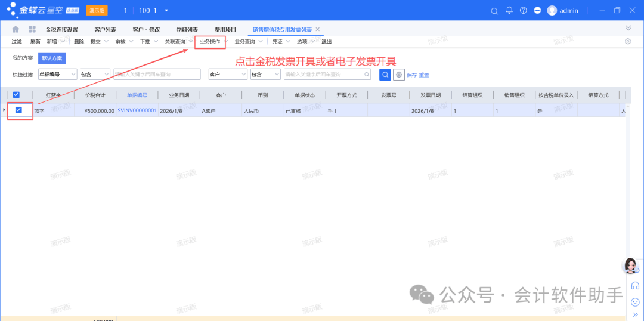The height and width of the screenshot is (321, 644).
Task: Open filter settings gear beside search button
Action: pyautogui.click(x=398, y=75)
